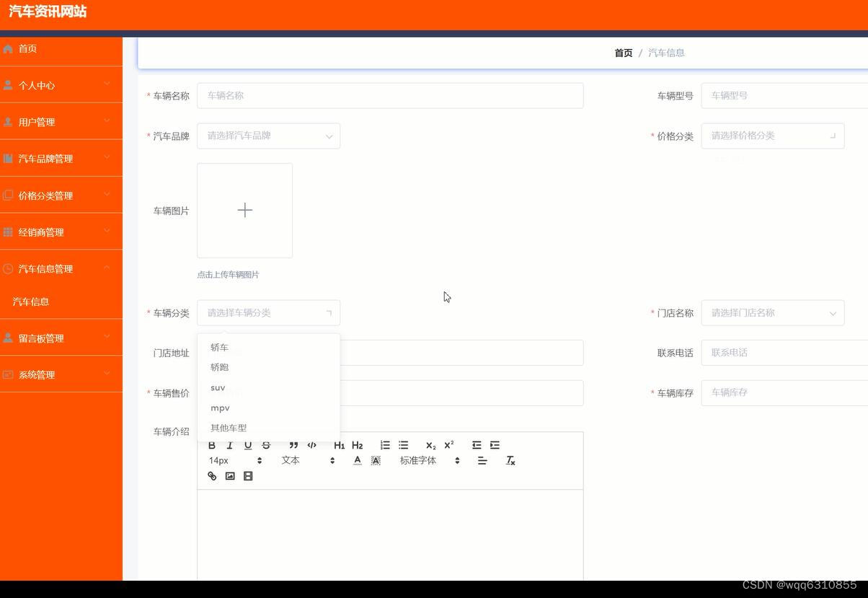Insert a bulleted list
This screenshot has height=598, width=868.
(403, 445)
